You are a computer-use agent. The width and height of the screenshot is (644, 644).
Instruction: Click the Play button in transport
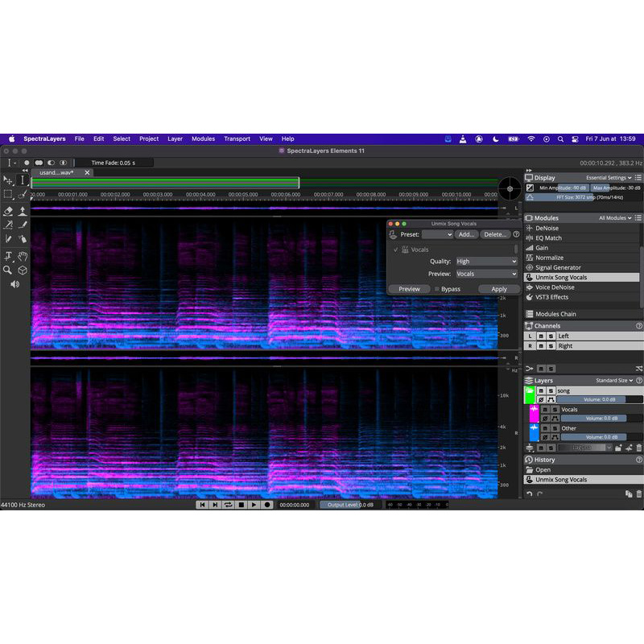254,505
